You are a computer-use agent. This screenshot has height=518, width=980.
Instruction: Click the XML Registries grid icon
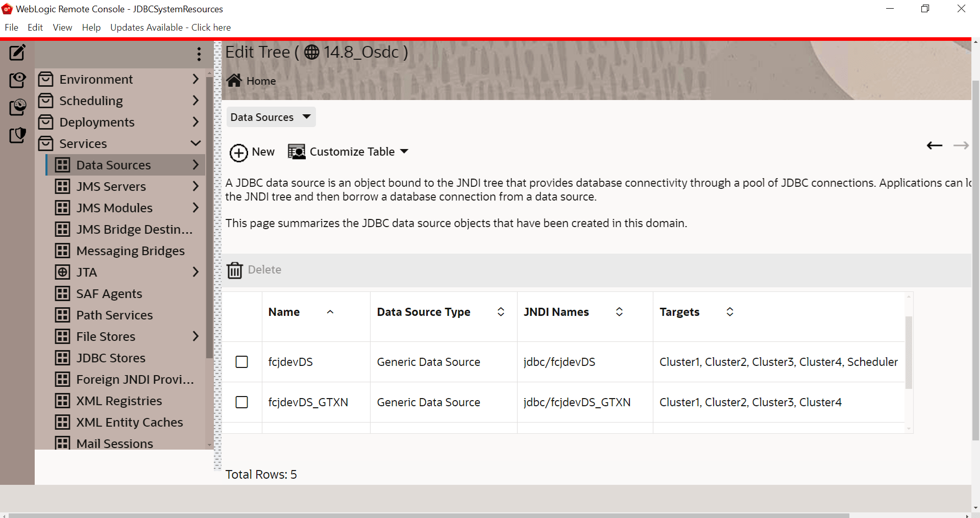pyautogui.click(x=62, y=401)
